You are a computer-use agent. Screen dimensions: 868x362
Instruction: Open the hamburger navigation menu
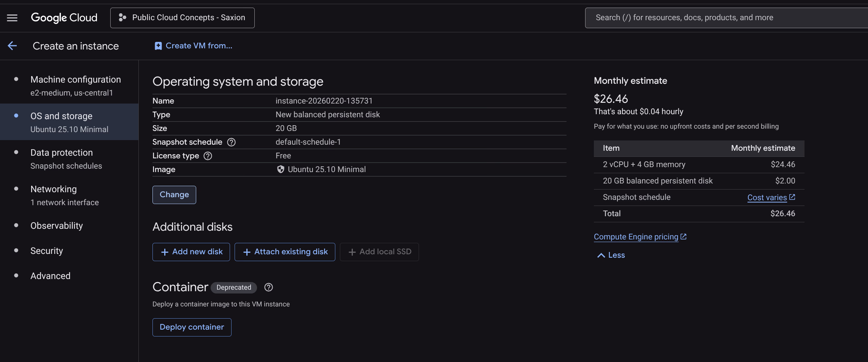[x=12, y=18]
